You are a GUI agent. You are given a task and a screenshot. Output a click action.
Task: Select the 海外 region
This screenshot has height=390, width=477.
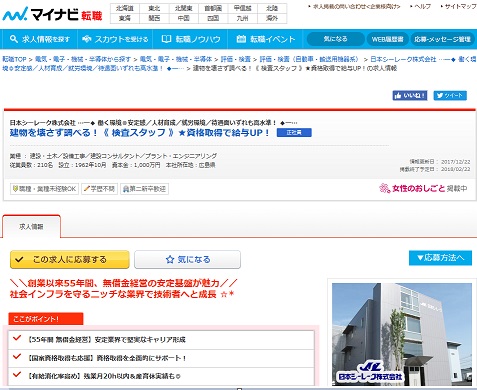tap(272, 18)
